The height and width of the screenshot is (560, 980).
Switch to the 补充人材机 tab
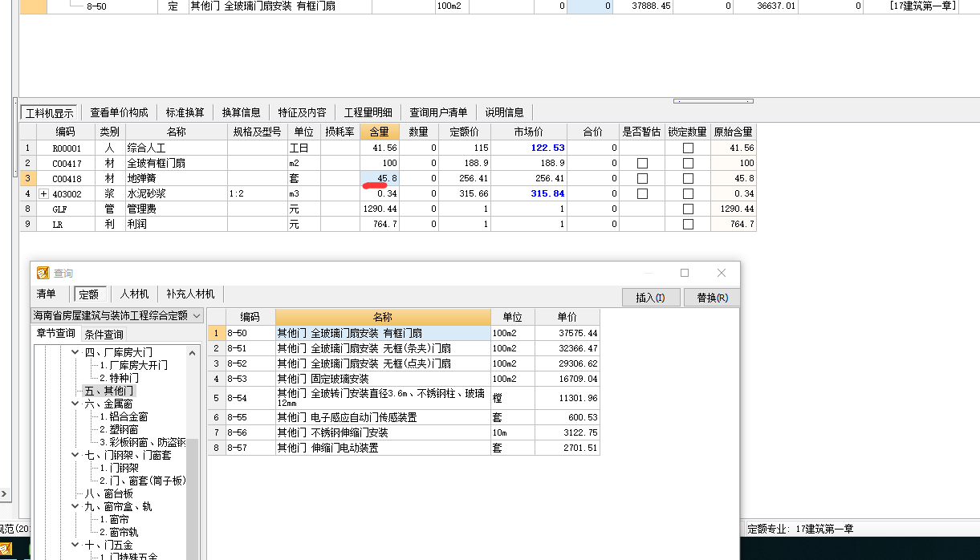tap(190, 294)
